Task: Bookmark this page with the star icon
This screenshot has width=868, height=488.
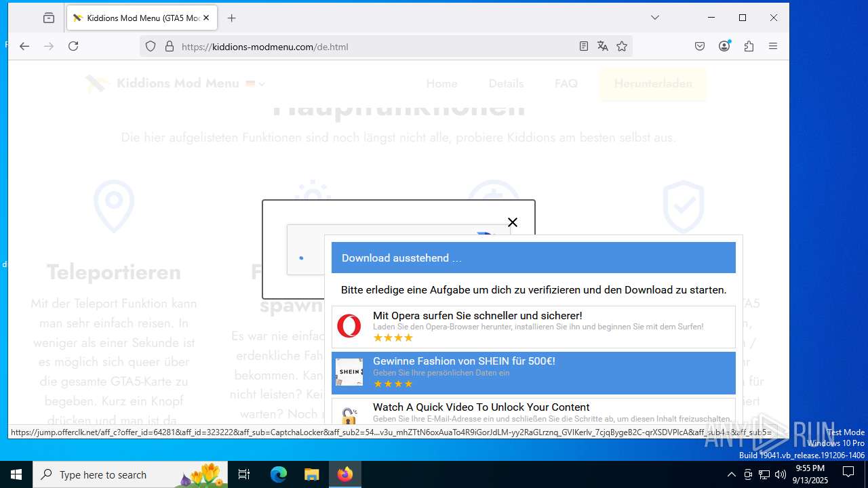Action: (622, 46)
